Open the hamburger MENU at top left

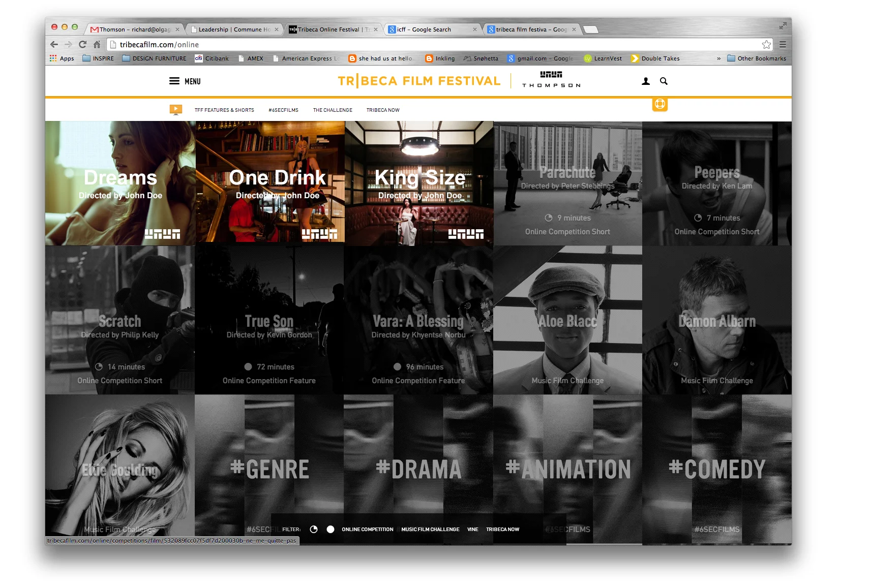tap(175, 81)
